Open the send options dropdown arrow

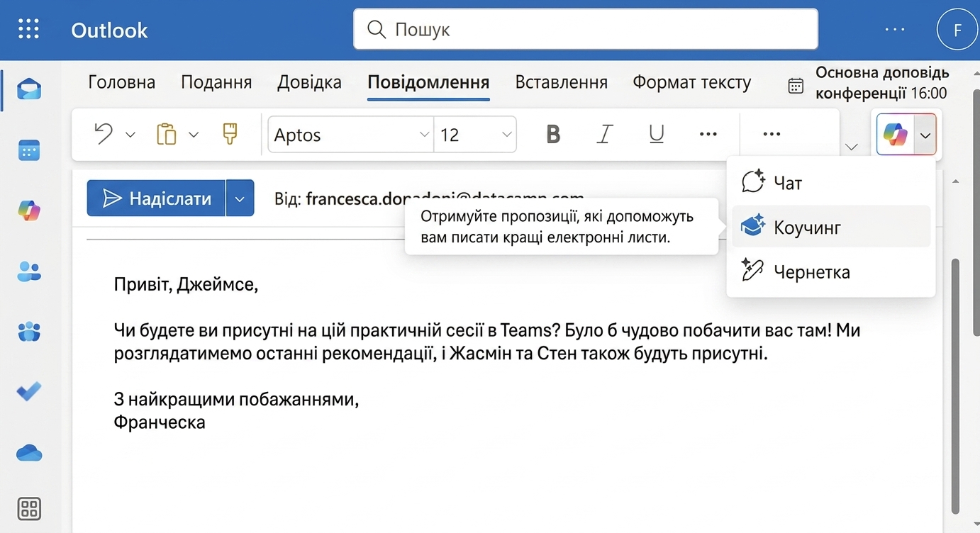tap(240, 198)
